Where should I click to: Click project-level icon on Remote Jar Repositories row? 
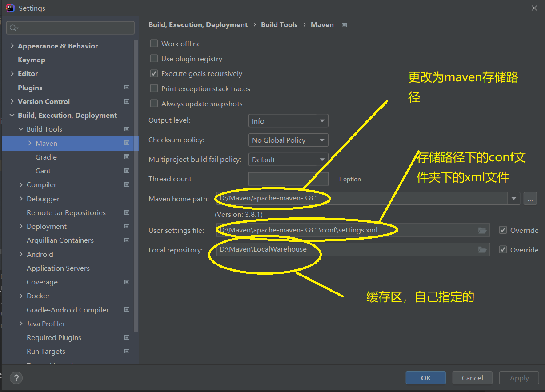[127, 212]
